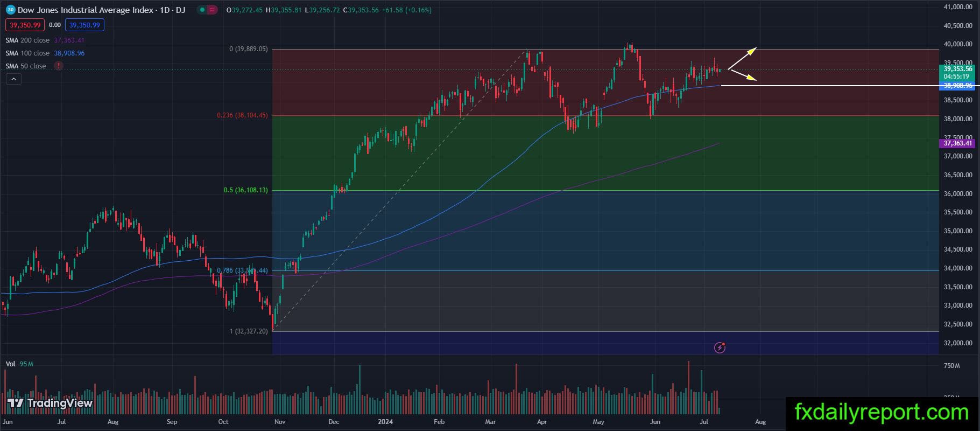Click the 34,000.00 price axis label

point(958,268)
